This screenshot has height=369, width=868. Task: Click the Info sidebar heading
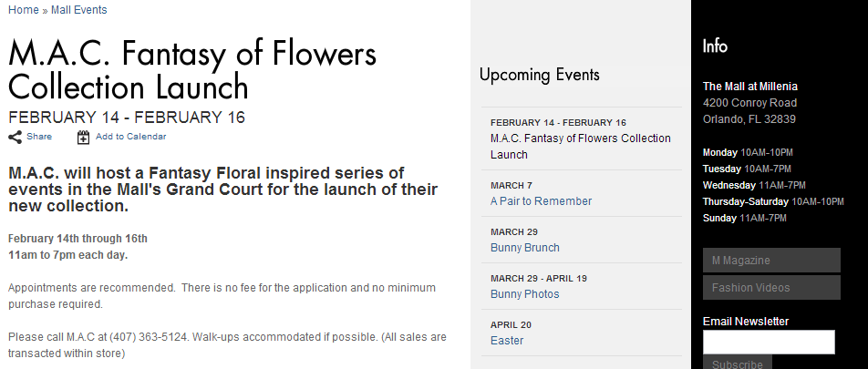coord(715,46)
